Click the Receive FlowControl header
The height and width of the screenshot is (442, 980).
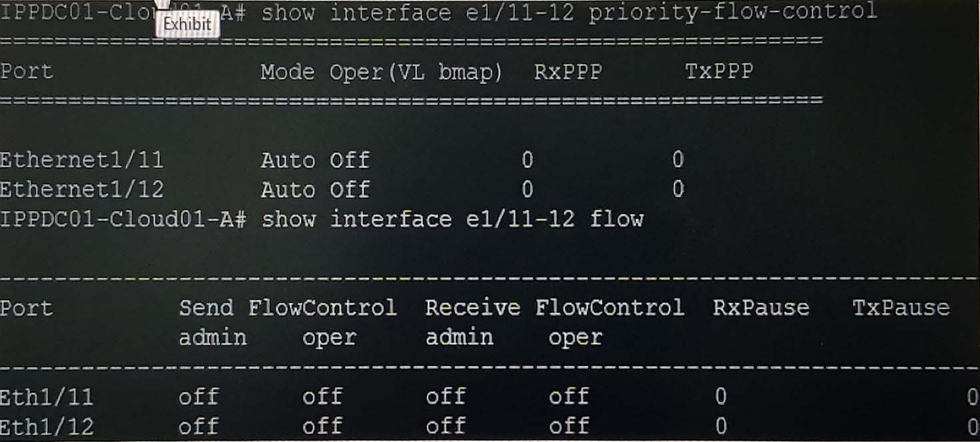click(554, 308)
